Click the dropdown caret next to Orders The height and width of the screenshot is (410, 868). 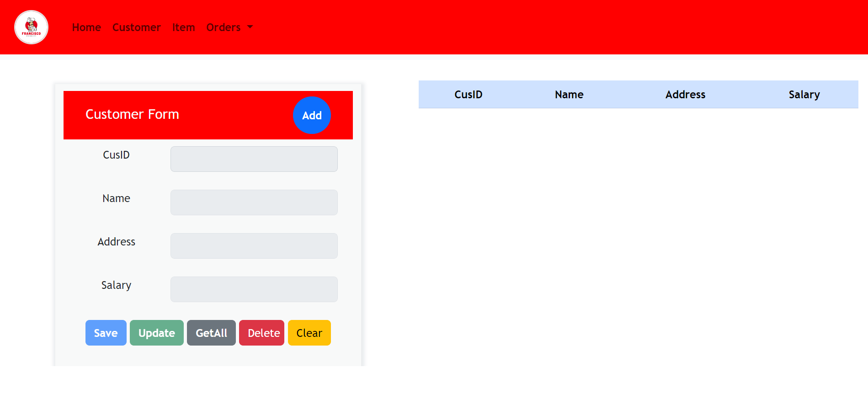[x=250, y=27]
